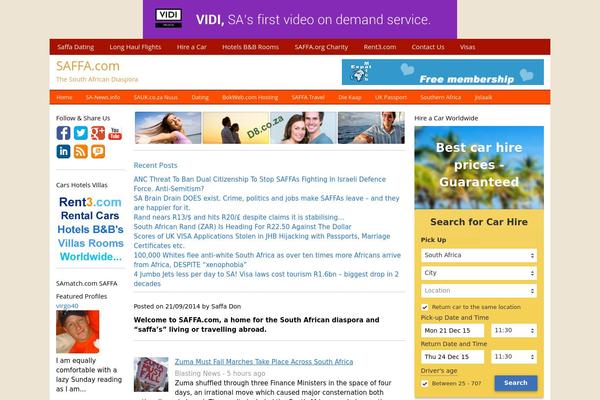
Task: Click Best car hire prices banner image
Action: click(x=479, y=168)
